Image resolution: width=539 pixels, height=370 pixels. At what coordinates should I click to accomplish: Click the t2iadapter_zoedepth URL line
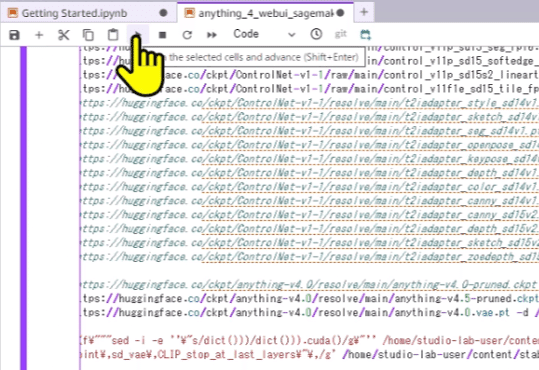click(310, 257)
